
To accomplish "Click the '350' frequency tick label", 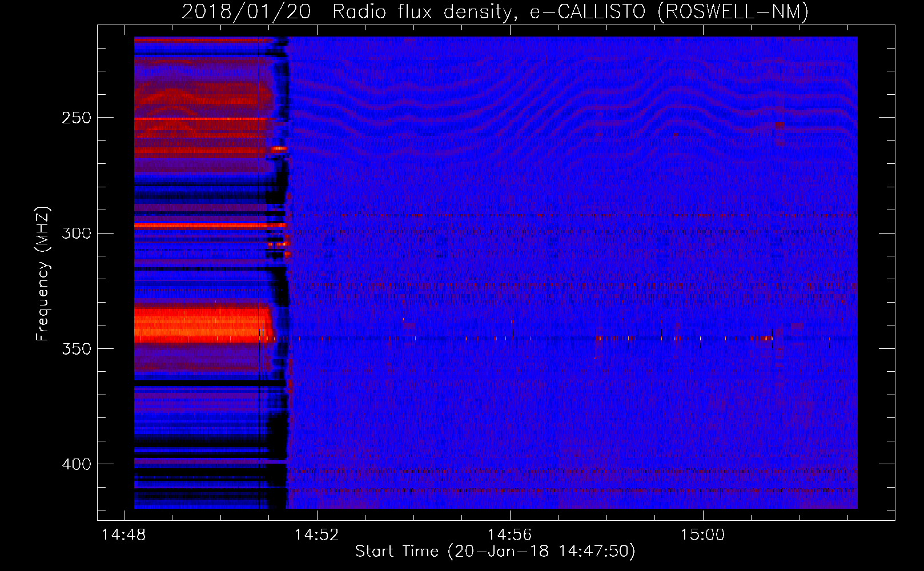I will (x=76, y=349).
